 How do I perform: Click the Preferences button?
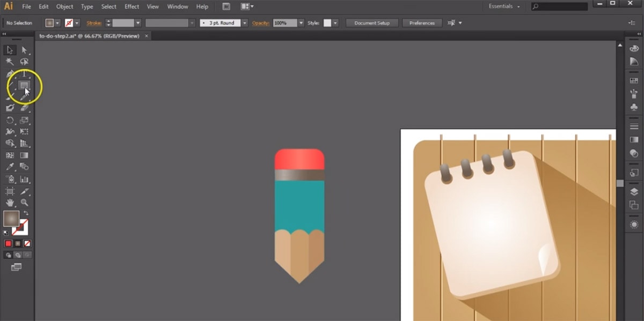(421, 23)
